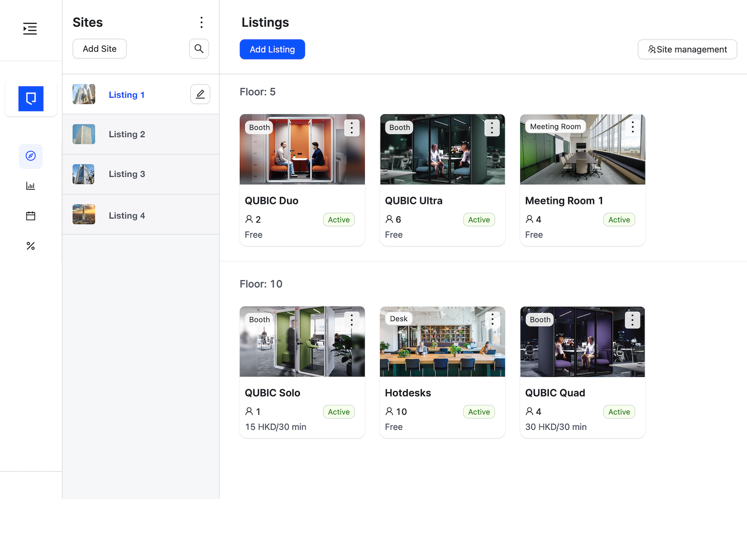Open the compass explore icon in sidebar
Image resolution: width=747 pixels, height=560 pixels.
pyautogui.click(x=31, y=156)
